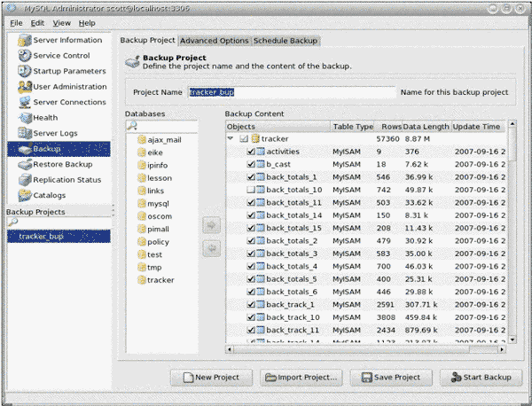The height and width of the screenshot is (406, 532).
Task: Toggle the back_totals_11 checkbox
Action: click(x=251, y=203)
